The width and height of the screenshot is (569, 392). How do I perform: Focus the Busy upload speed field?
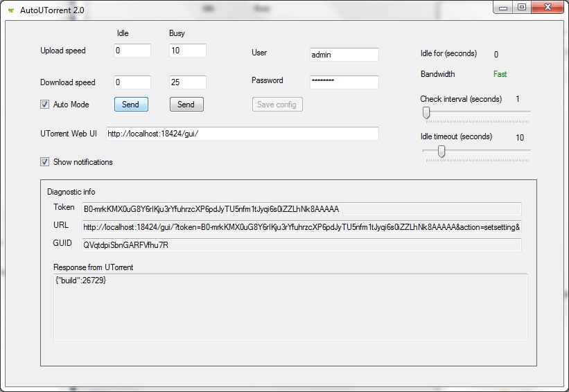coord(188,51)
